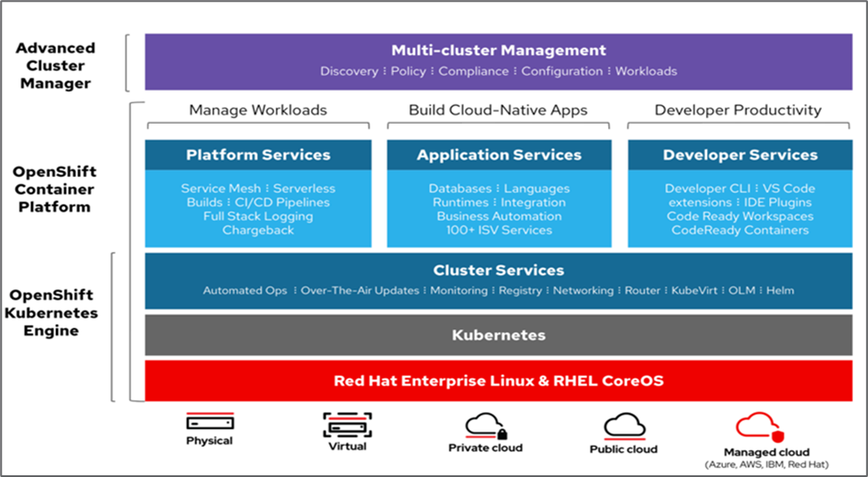Click the OpenShift Container Platform label
Image resolution: width=868 pixels, height=477 pixels.
click(x=54, y=190)
